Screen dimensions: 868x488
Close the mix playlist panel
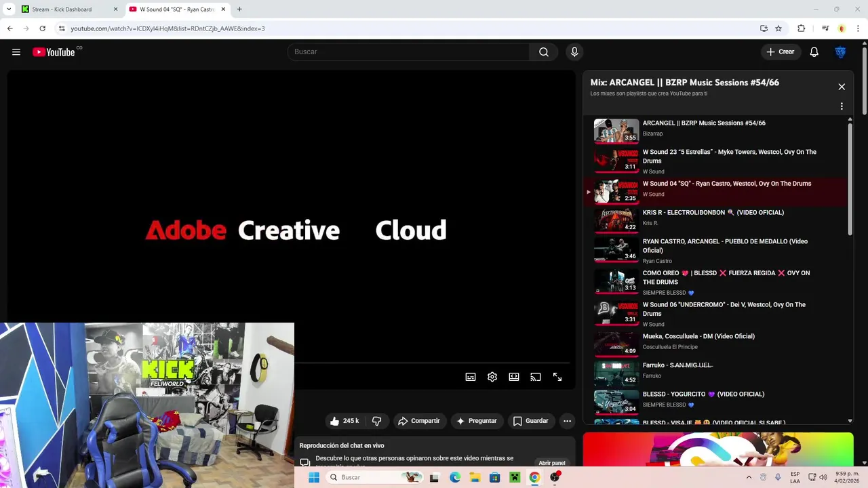tap(842, 87)
